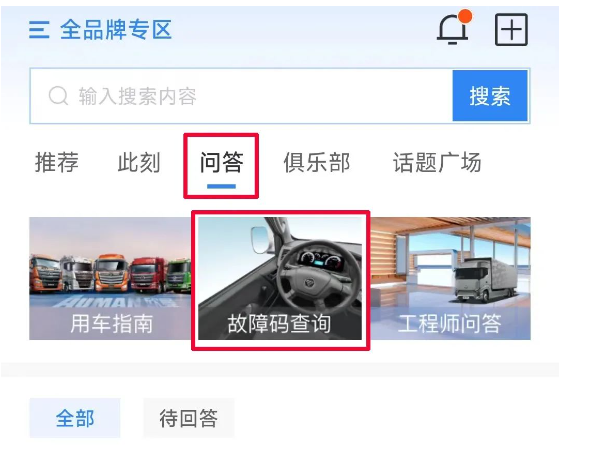Filter by 待回答 questions
Viewport: 596px width, 476px height.
[x=189, y=418]
